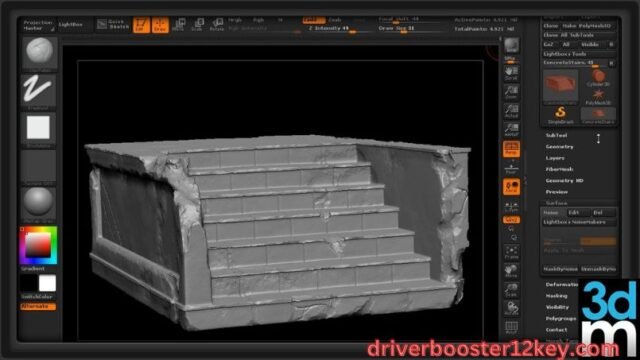The image size is (640, 360).
Task: Expand the Masking section
Action: [x=556, y=296]
